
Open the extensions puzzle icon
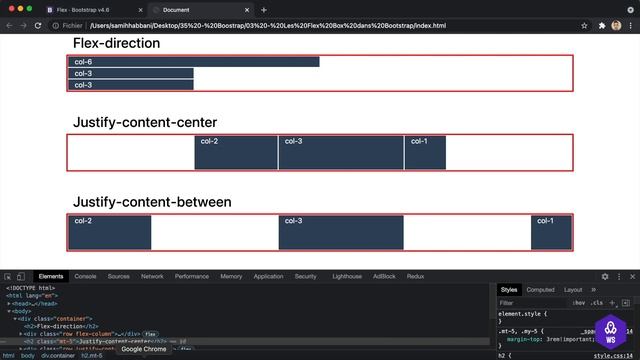tap(602, 26)
